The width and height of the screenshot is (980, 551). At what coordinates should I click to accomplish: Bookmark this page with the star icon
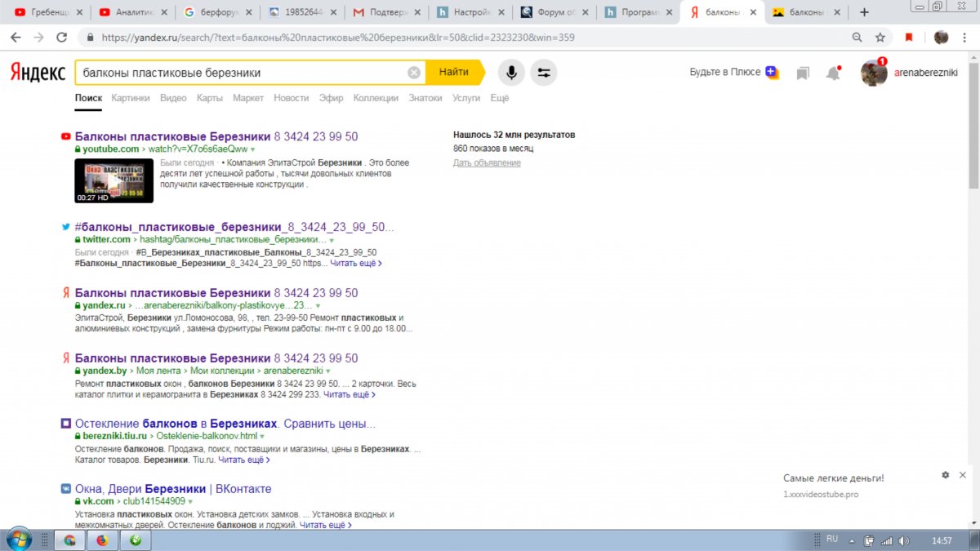click(880, 38)
